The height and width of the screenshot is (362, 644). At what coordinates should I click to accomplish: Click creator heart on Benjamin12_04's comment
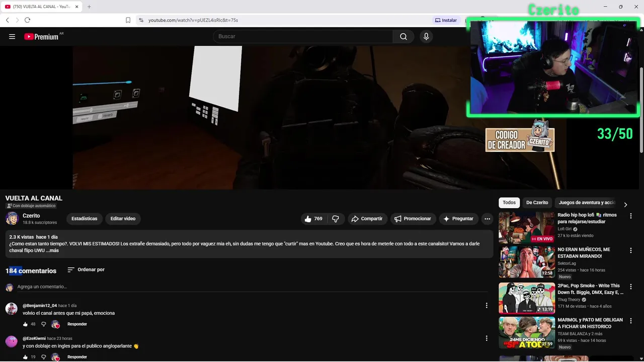pyautogui.click(x=55, y=324)
